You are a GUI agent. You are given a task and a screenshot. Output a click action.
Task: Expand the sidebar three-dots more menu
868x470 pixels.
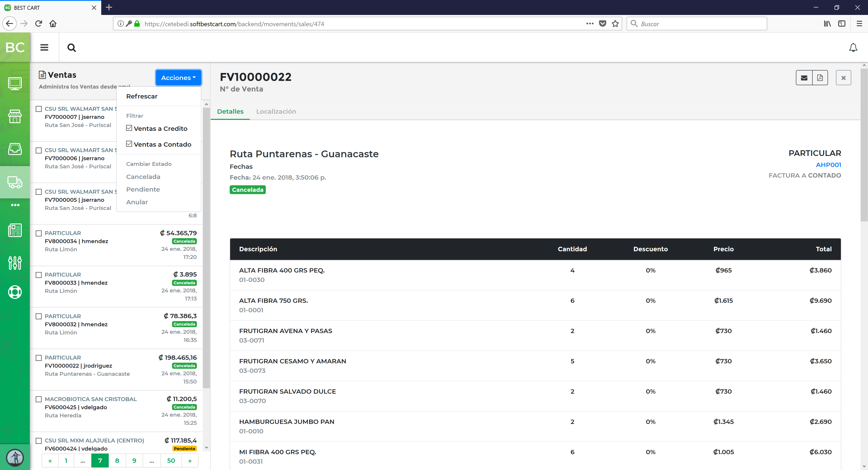point(15,205)
